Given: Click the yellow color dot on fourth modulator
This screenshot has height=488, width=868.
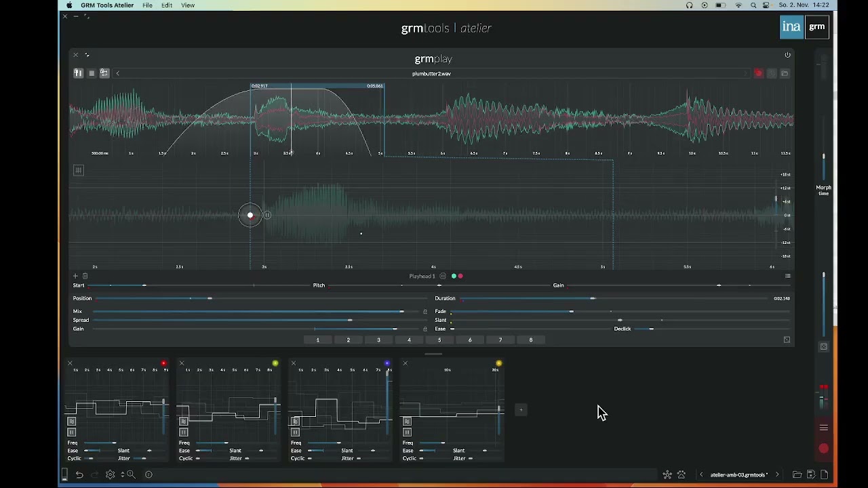Looking at the screenshot, I should click(499, 363).
